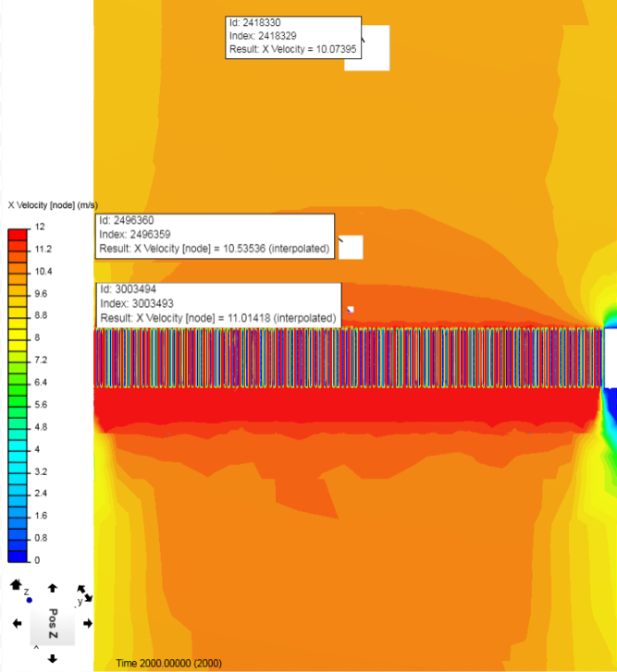Screen dimensions: 617x672
Task: Rotate the view right with the right arrow
Action: (88, 624)
